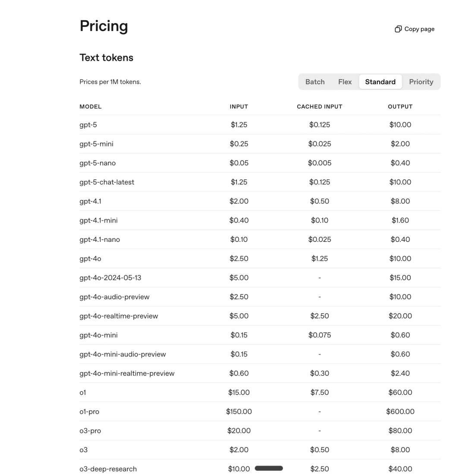
Task: Click the OUTPUT column header
Action: [x=400, y=107]
